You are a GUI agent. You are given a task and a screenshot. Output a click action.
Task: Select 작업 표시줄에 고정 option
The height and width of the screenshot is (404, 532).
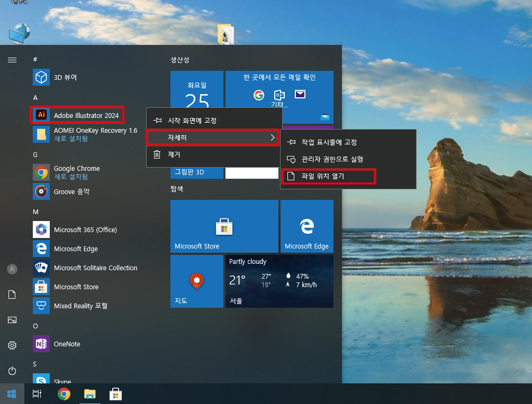coord(348,142)
